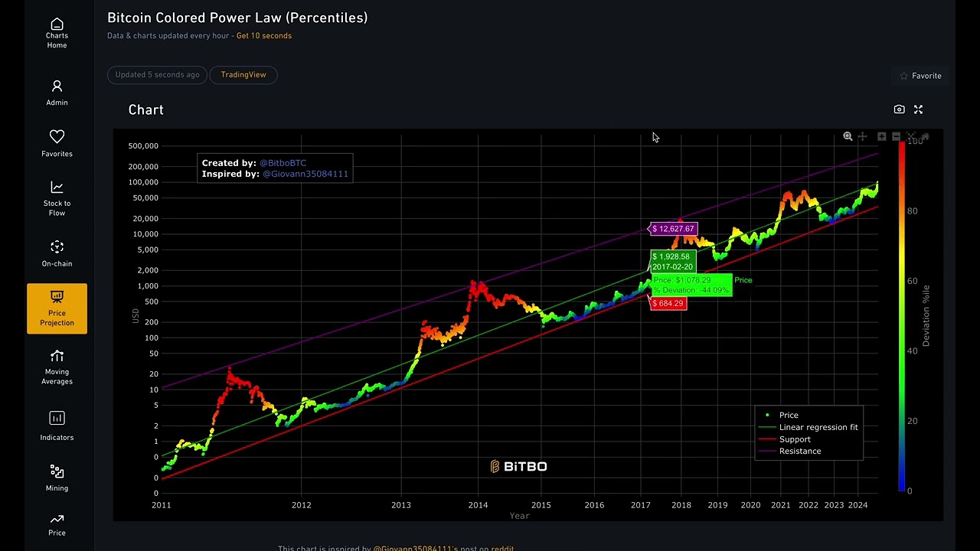The image size is (980, 551).
Task: Select Price Projection in sidebar
Action: pos(57,308)
